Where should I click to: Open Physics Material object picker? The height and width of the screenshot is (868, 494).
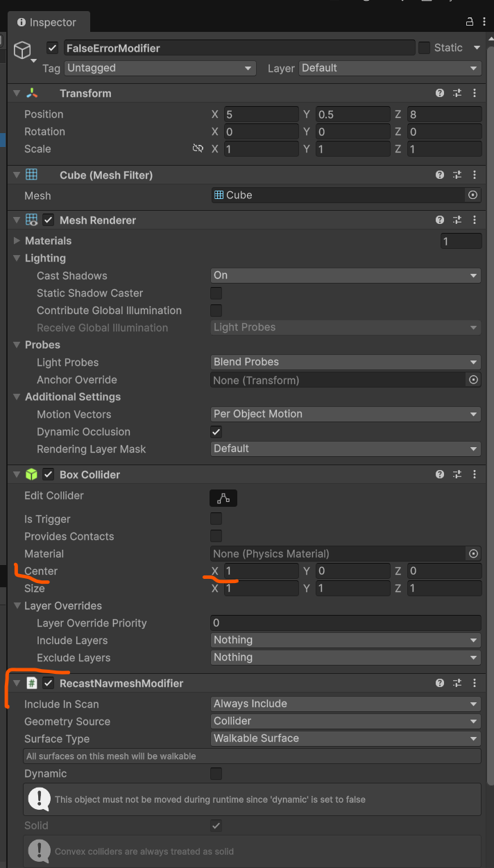[x=473, y=554]
